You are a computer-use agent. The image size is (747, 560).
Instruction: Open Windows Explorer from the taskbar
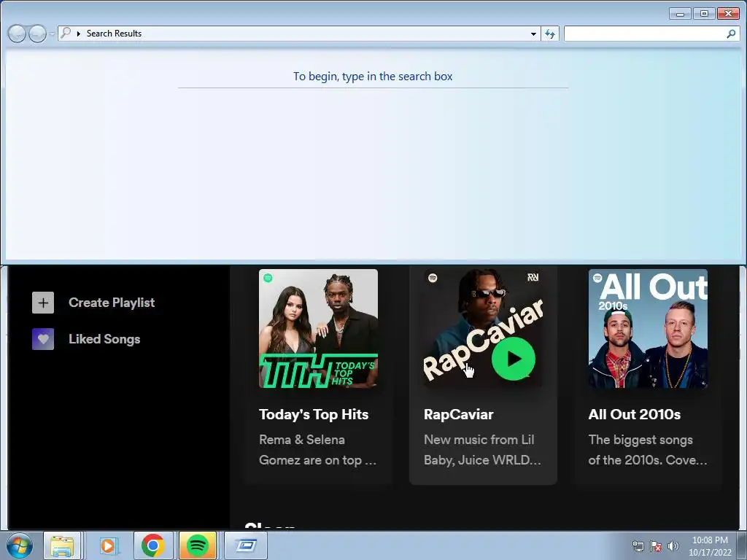click(63, 545)
